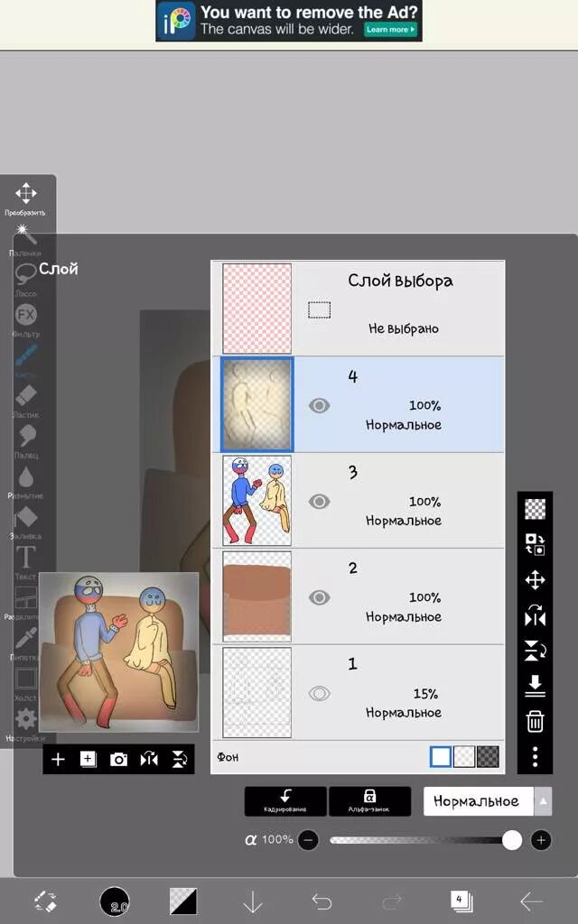
Task: Toggle visibility of layer 3
Action: pos(319,502)
